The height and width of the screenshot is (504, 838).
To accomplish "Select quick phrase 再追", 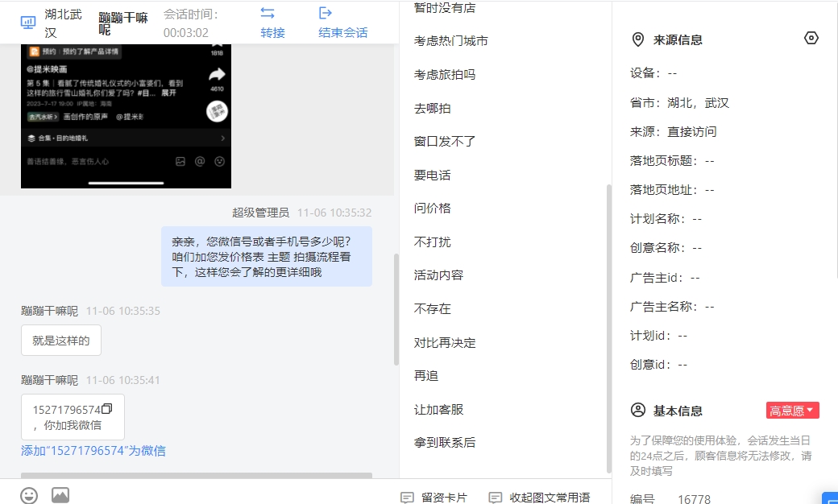I will (x=426, y=375).
